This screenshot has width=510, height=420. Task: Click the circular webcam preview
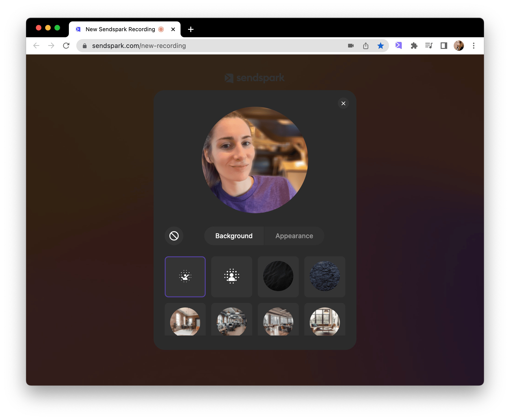coord(255,160)
